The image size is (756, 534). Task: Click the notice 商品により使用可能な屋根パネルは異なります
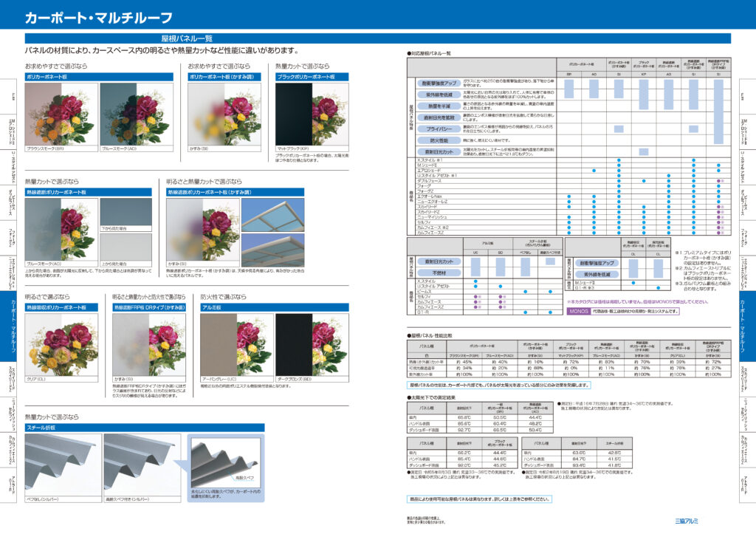point(479,499)
